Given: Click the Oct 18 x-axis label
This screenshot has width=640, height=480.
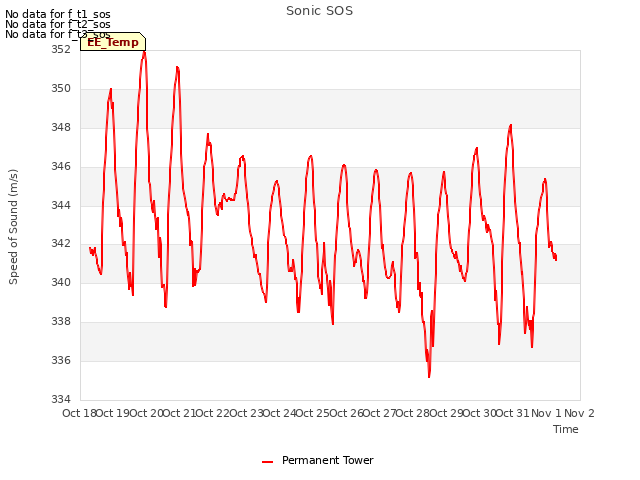Looking at the screenshot, I should pyautogui.click(x=78, y=413).
